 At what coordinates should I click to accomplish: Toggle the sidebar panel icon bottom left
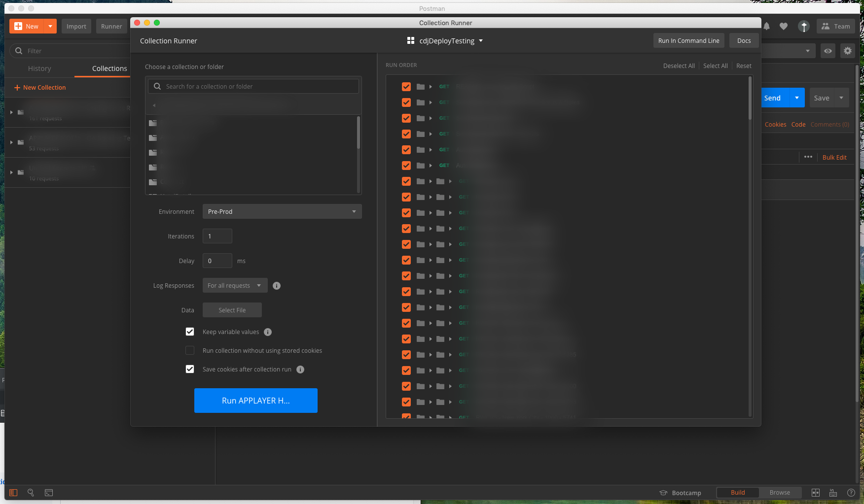[13, 492]
